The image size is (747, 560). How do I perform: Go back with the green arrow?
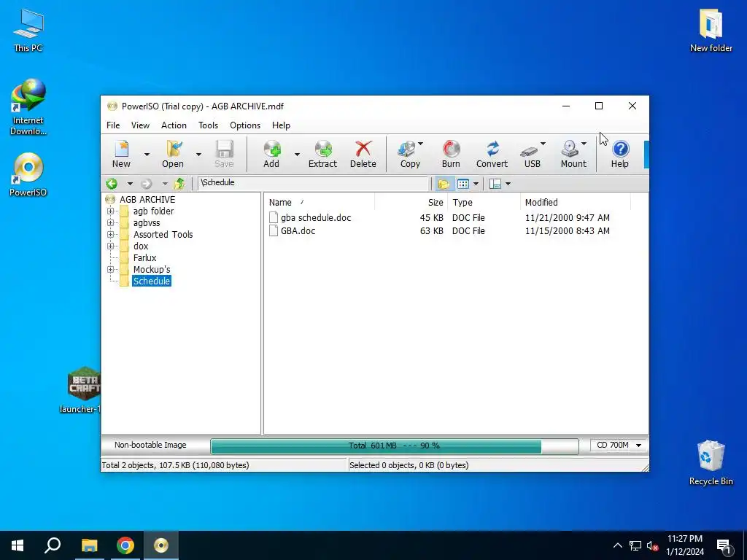tap(112, 183)
